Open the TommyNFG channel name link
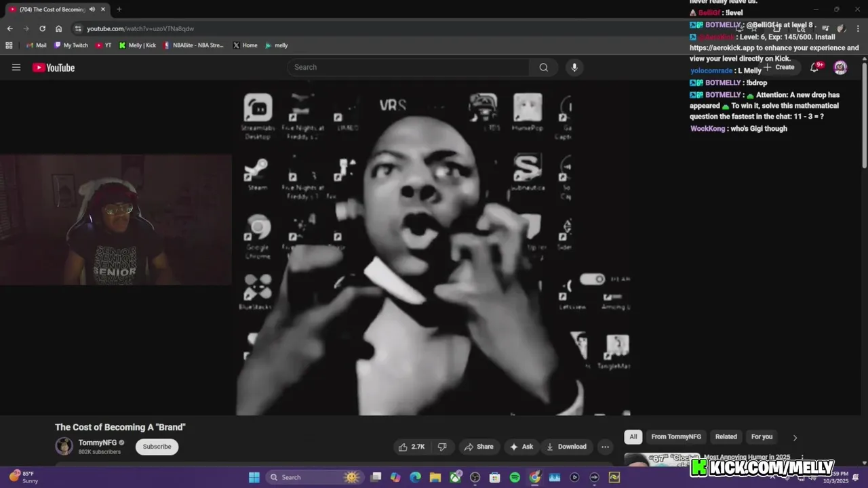 [98, 443]
